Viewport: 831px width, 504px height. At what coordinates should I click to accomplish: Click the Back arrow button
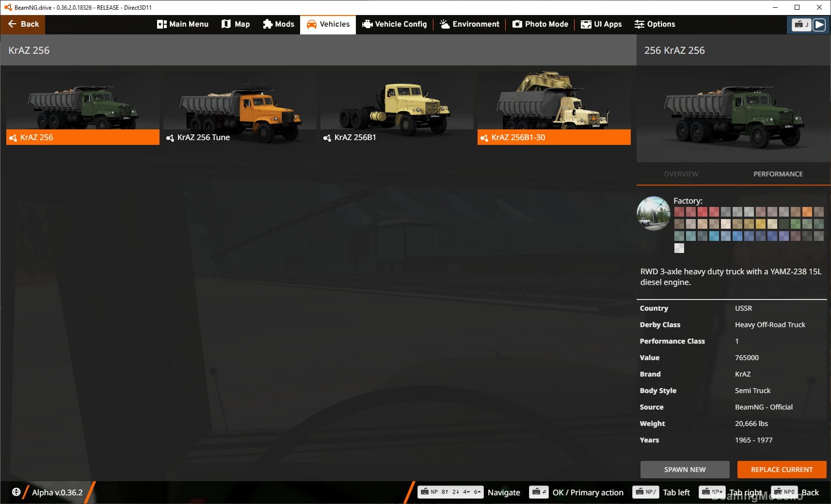22,24
